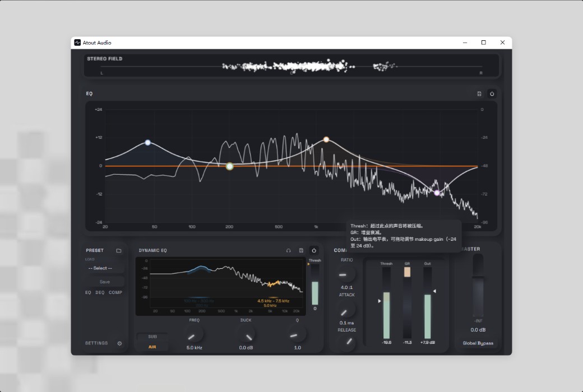Click the Q knob

(297, 334)
